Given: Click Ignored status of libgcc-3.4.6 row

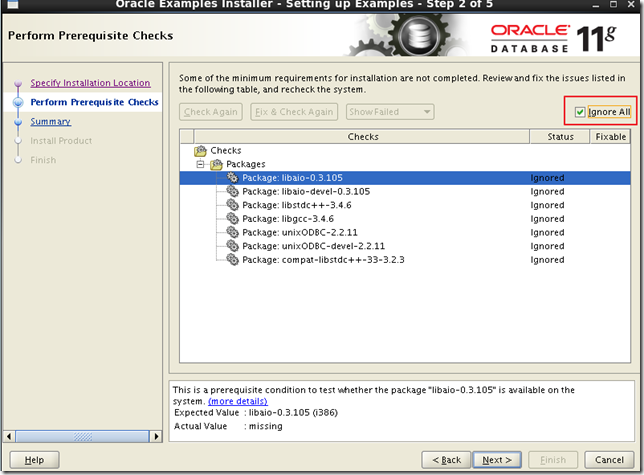Looking at the screenshot, I should [547, 219].
